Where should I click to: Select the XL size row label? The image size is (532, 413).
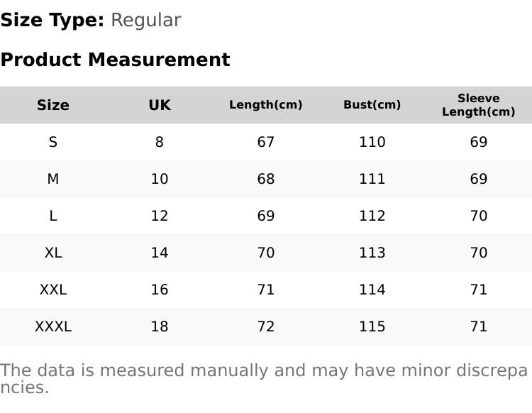[53, 253]
